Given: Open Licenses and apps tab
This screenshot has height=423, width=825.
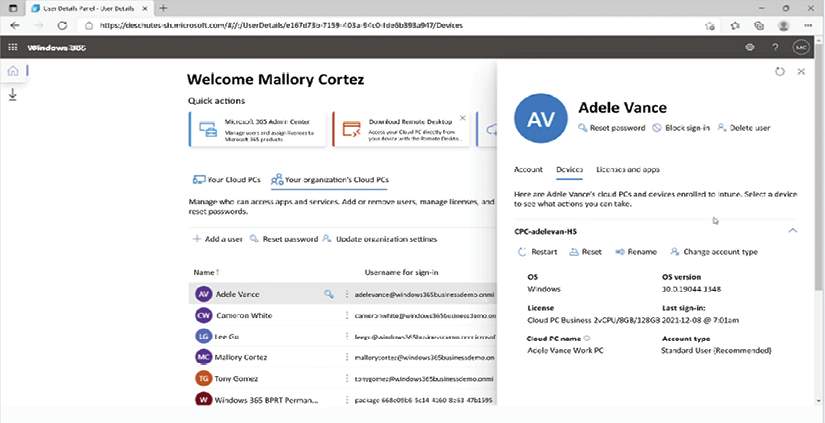Looking at the screenshot, I should pos(628,169).
